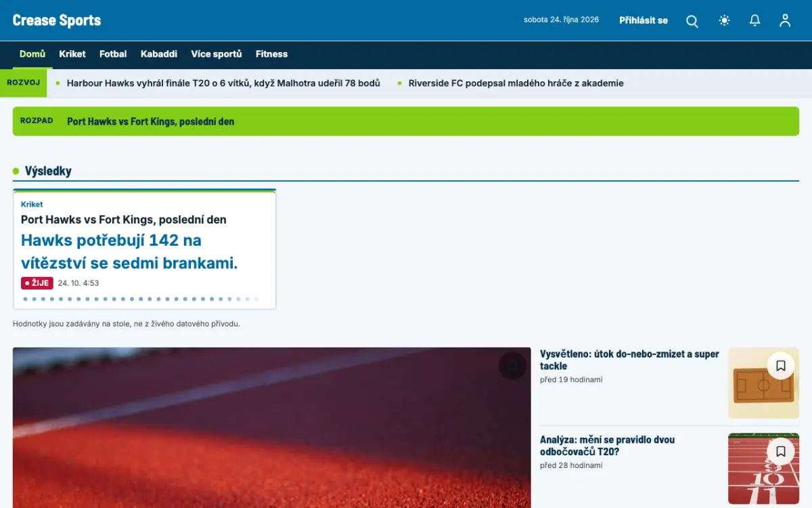Open the user profile icon
The image size is (812, 508).
[785, 20]
